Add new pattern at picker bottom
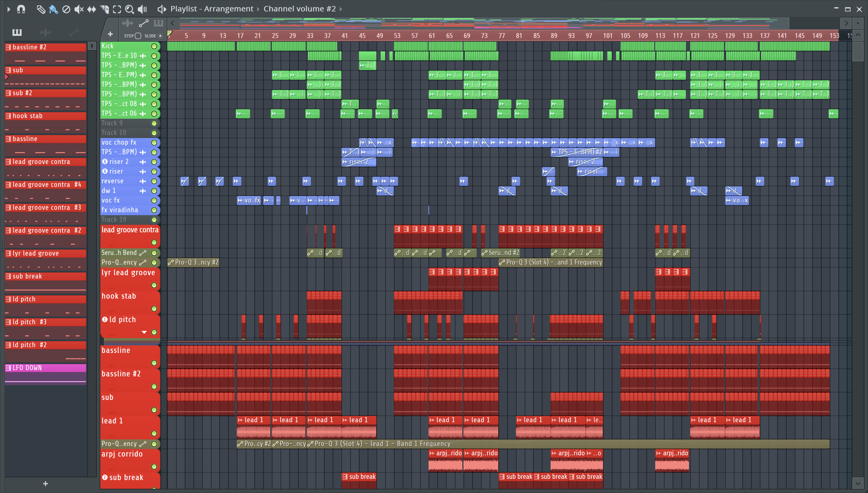 [46, 484]
